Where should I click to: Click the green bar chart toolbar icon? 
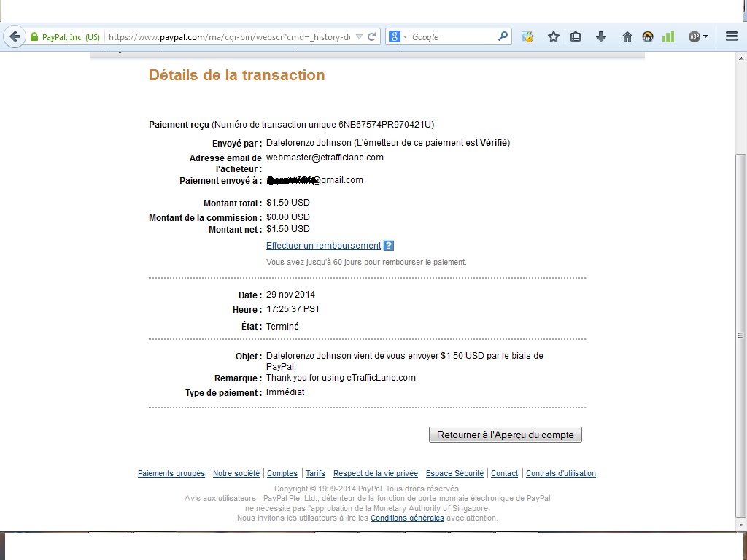(x=668, y=36)
